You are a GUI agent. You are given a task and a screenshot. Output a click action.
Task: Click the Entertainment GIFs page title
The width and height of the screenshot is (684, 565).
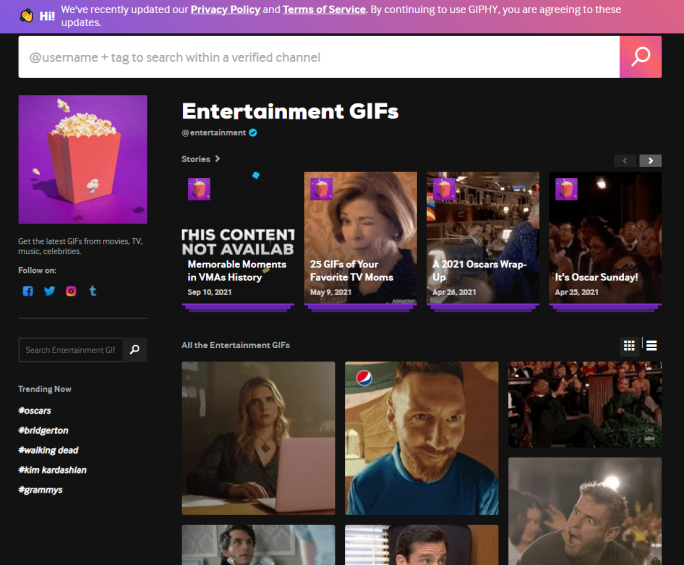[x=290, y=111]
